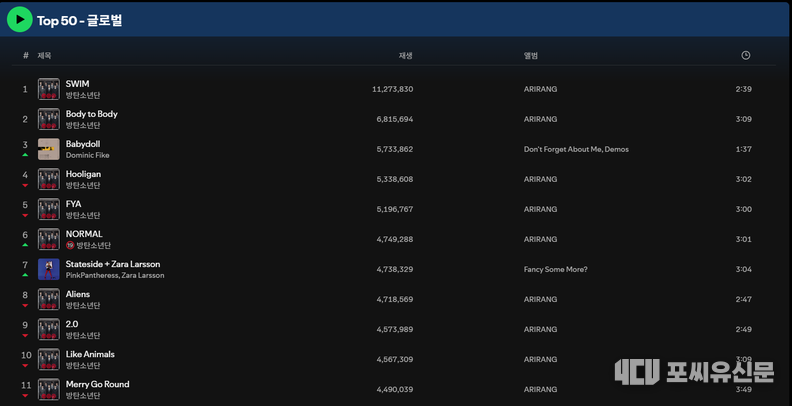
Task: Select the Like Animals track title
Action: 90,354
